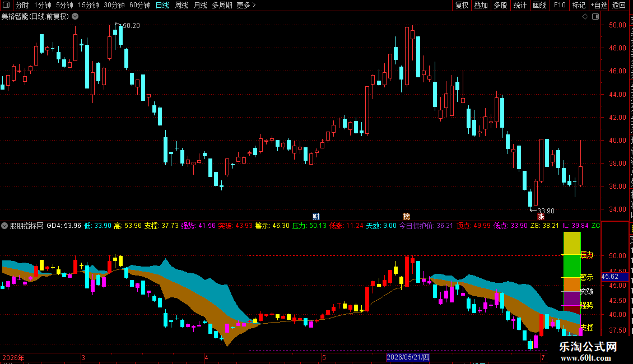The height and width of the screenshot is (364, 633).
Task: Open the 财 info marker on chart
Action: coord(316,217)
